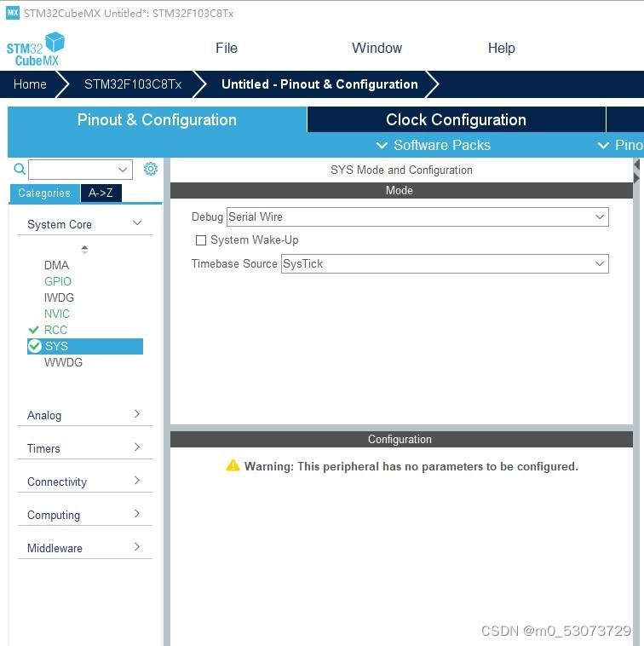This screenshot has height=646, width=644.
Task: Select RCC in System Core
Action: point(55,330)
